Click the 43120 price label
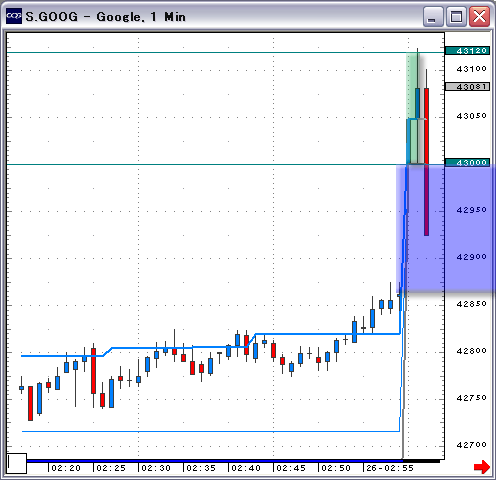 point(467,51)
